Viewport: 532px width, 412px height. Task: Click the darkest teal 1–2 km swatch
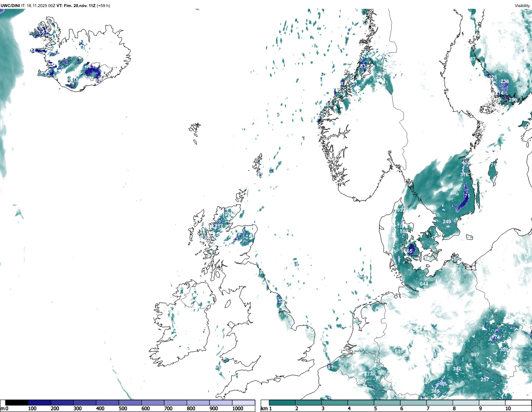(282, 402)
